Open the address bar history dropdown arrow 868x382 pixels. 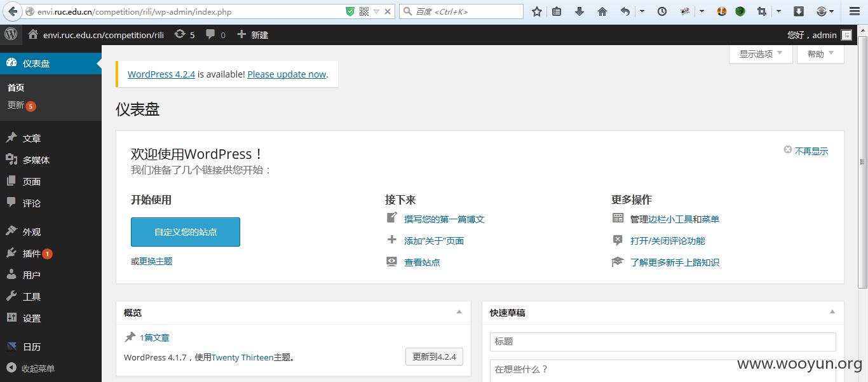click(376, 11)
